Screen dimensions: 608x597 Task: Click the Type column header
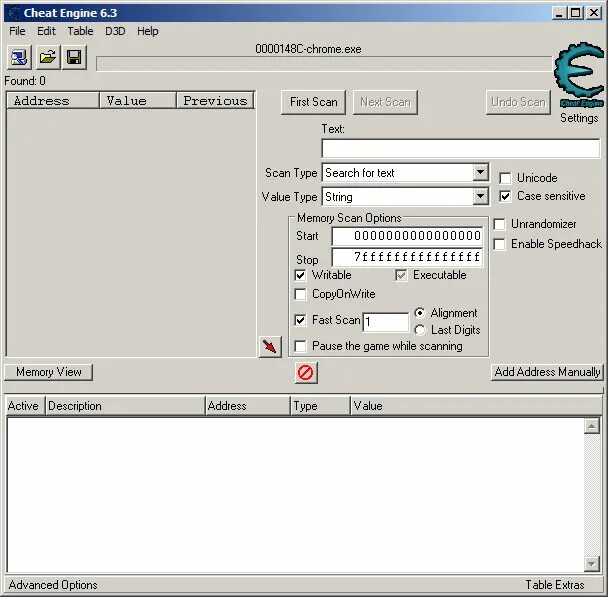(x=320, y=406)
